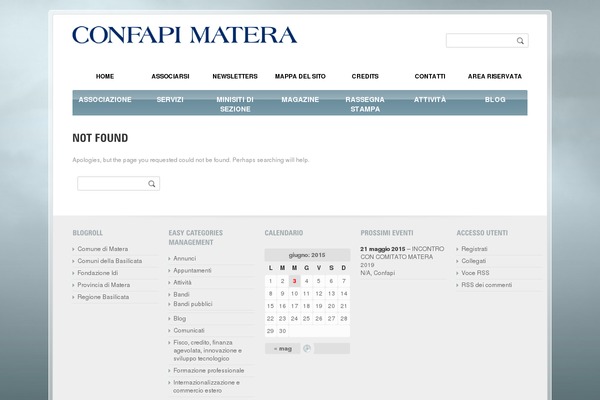Screen dimensions: 600x400
Task: Open the CONTATTI menu item
Action: click(430, 76)
